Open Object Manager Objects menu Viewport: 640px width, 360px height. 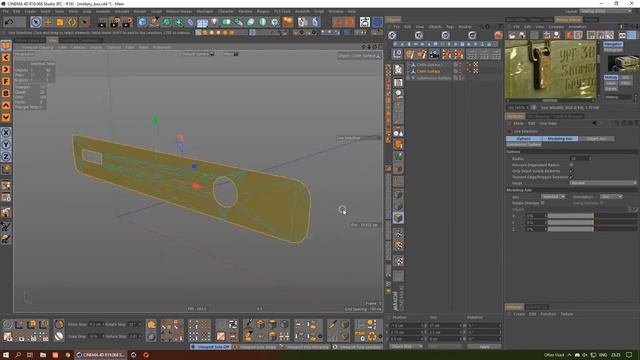pyautogui.click(x=435, y=27)
